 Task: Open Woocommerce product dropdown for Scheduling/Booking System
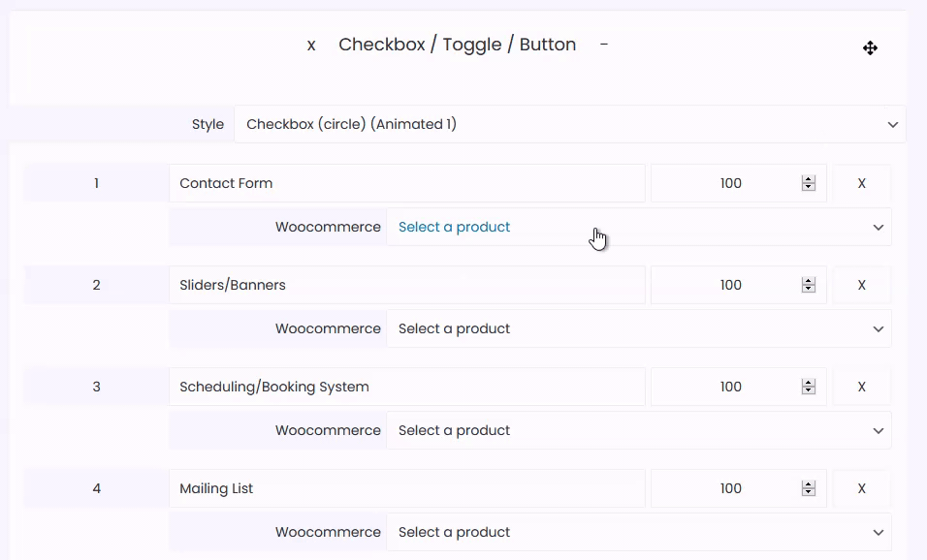(x=639, y=430)
